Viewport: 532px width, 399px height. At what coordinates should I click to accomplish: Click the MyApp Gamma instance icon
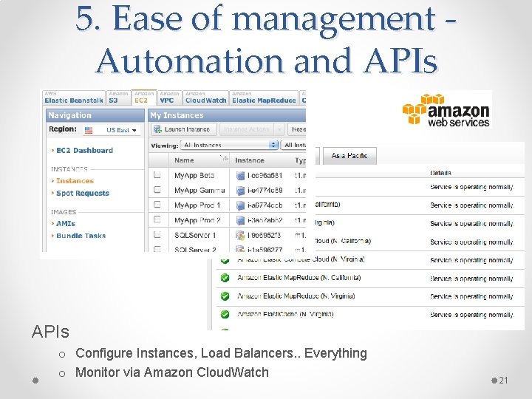240,191
